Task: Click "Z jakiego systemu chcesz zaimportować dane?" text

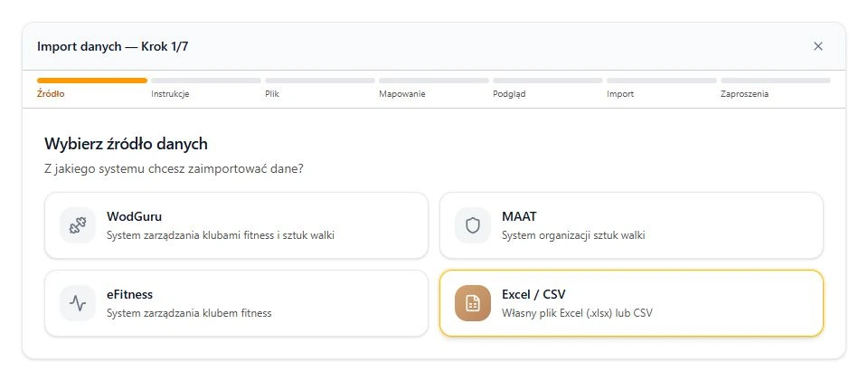Action: [x=174, y=168]
